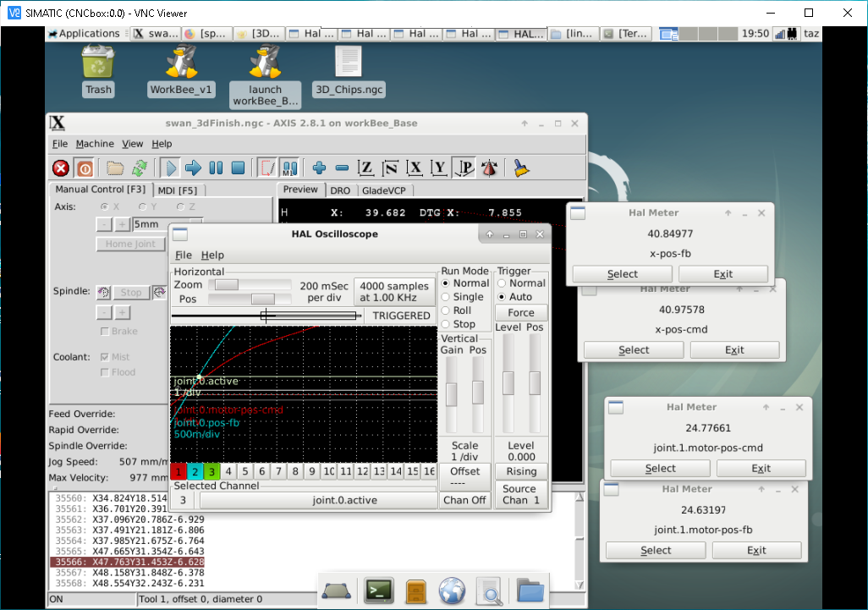This screenshot has width=868, height=610.
Task: Open WorkBee_v1 desktop launcher
Action: 181,71
